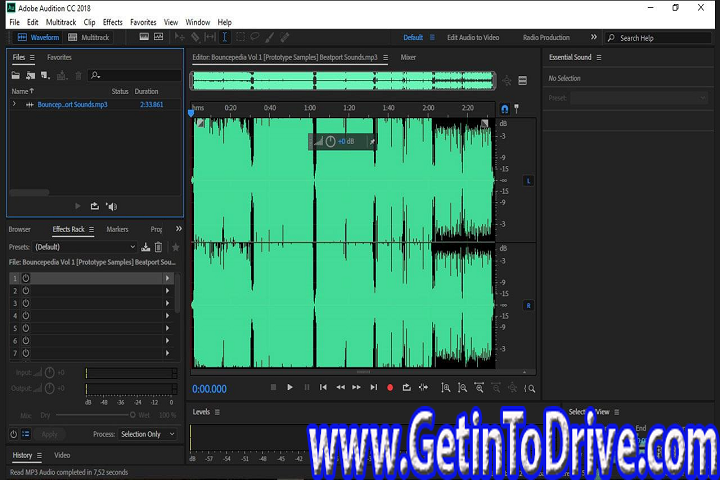
Task: Toggle Effects Rack main power button
Action: pos(14,434)
